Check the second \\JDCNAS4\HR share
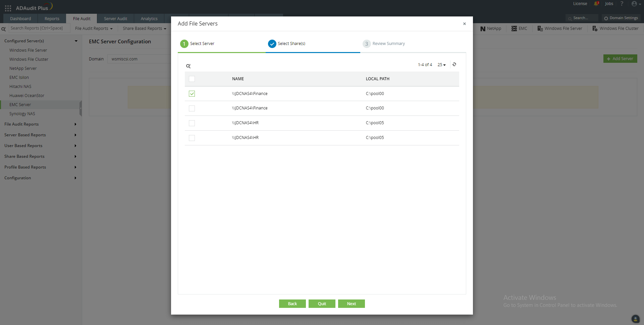The height and width of the screenshot is (325, 644). 192,138
